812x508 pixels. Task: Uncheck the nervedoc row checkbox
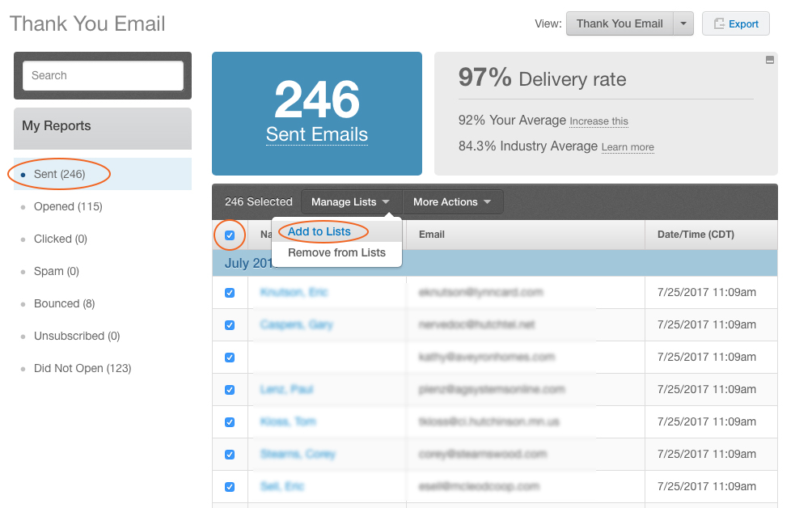coord(230,325)
